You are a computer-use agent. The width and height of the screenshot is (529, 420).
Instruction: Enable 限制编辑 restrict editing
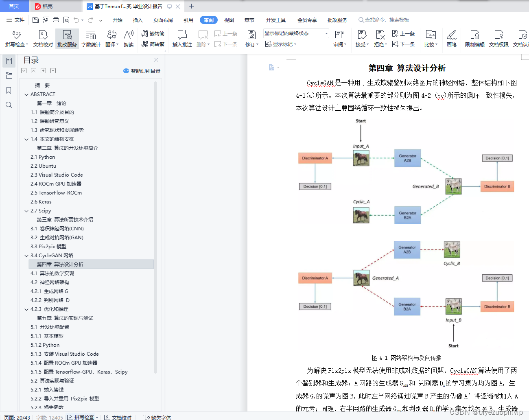click(x=474, y=38)
